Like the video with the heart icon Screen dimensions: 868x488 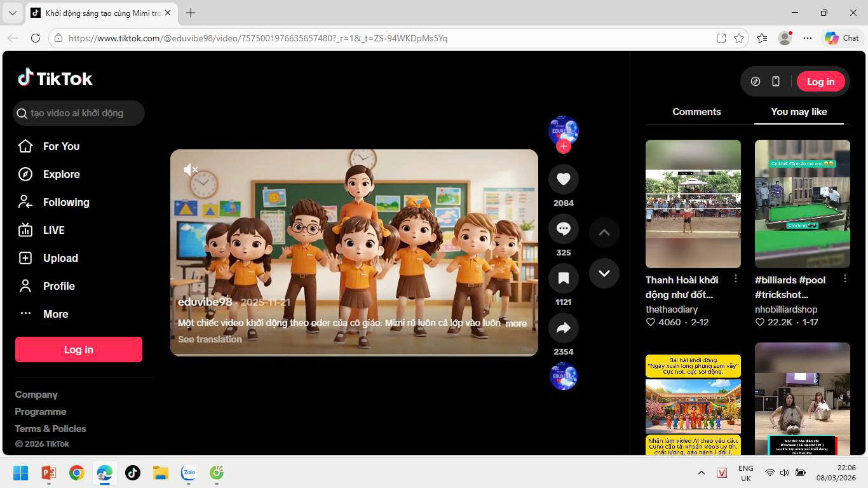[x=563, y=179]
